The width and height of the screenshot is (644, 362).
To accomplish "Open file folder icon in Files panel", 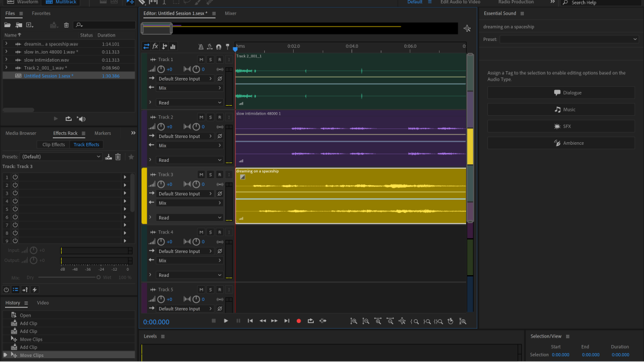I will pyautogui.click(x=8, y=25).
